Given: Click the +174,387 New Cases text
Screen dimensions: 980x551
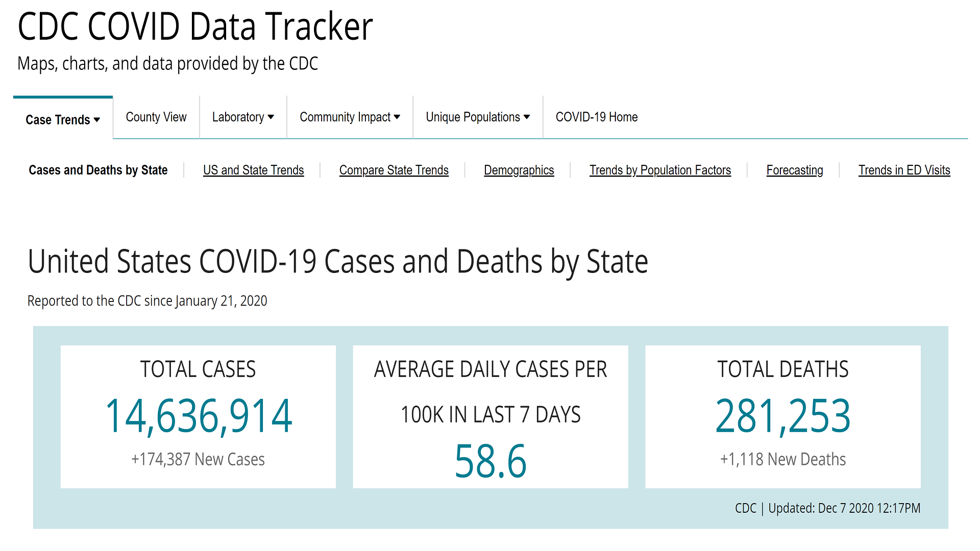Looking at the screenshot, I should click(198, 459).
